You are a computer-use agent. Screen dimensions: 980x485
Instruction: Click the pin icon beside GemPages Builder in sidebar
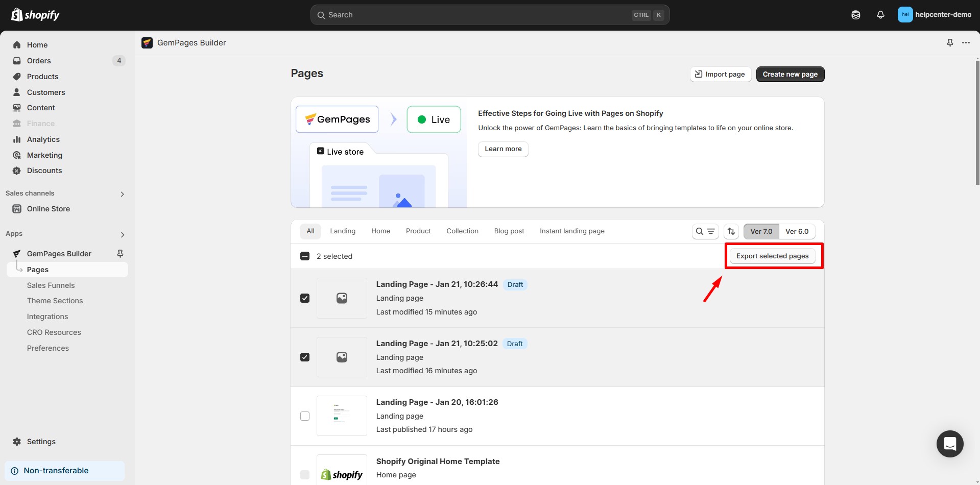pos(121,254)
